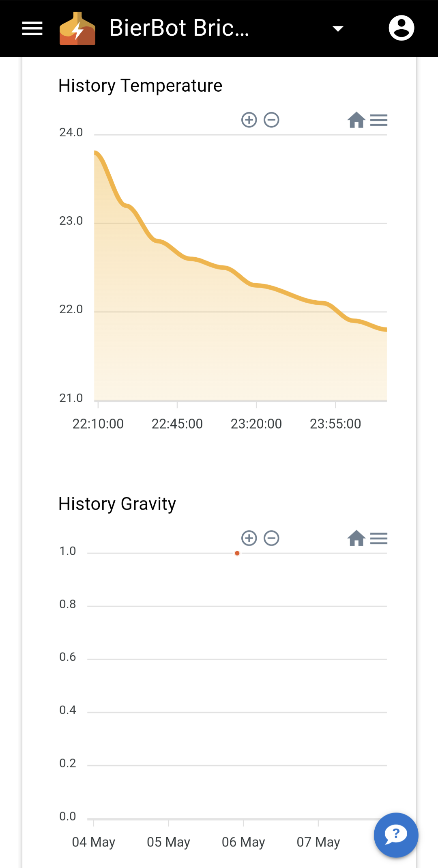Open the gravity chart export menu

(x=379, y=538)
